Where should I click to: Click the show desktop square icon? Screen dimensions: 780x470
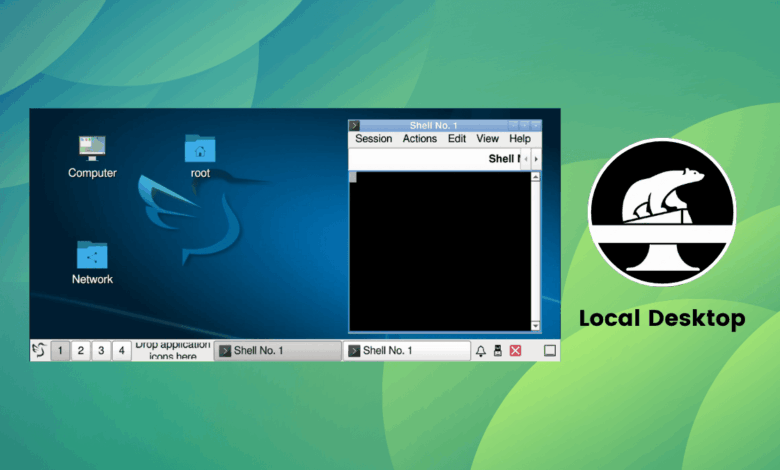[550, 351]
